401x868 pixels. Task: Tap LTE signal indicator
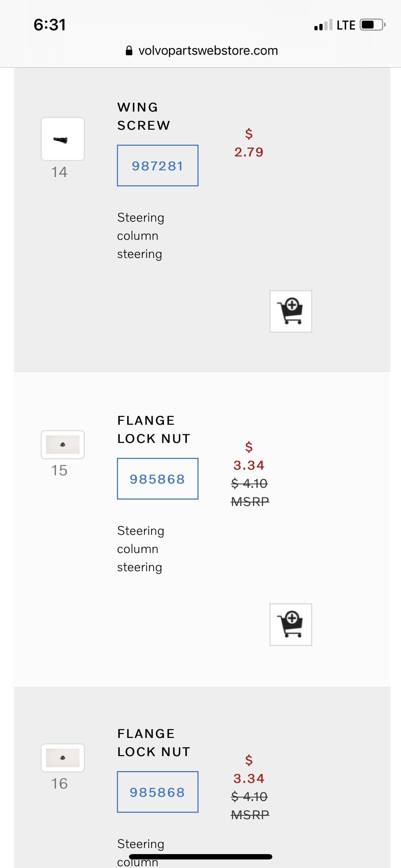345,25
